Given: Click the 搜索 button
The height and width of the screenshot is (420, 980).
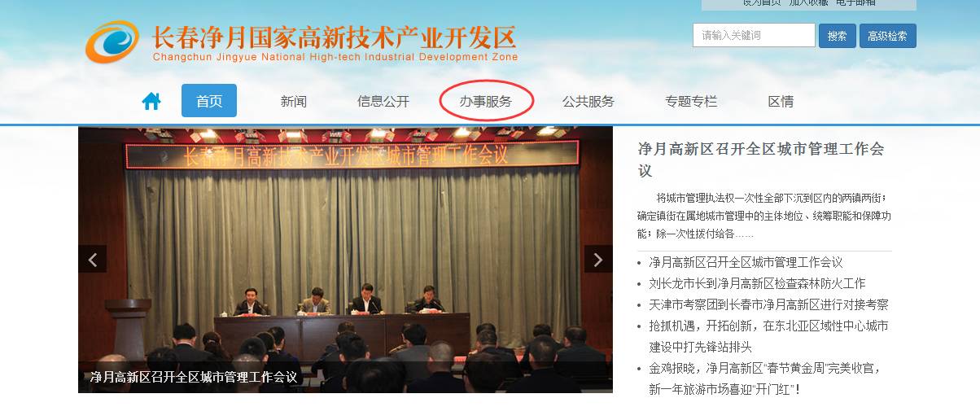Looking at the screenshot, I should [x=838, y=36].
